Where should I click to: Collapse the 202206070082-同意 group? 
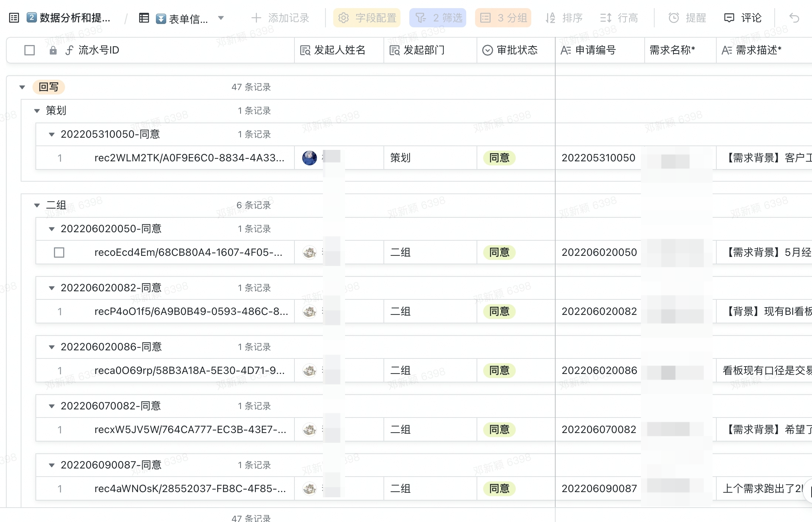(x=52, y=406)
